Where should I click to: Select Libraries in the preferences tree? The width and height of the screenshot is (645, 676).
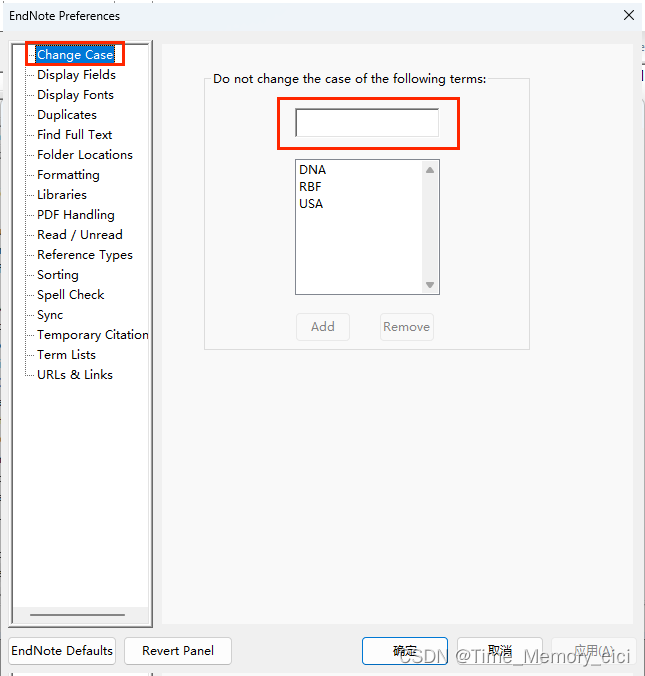(62, 195)
